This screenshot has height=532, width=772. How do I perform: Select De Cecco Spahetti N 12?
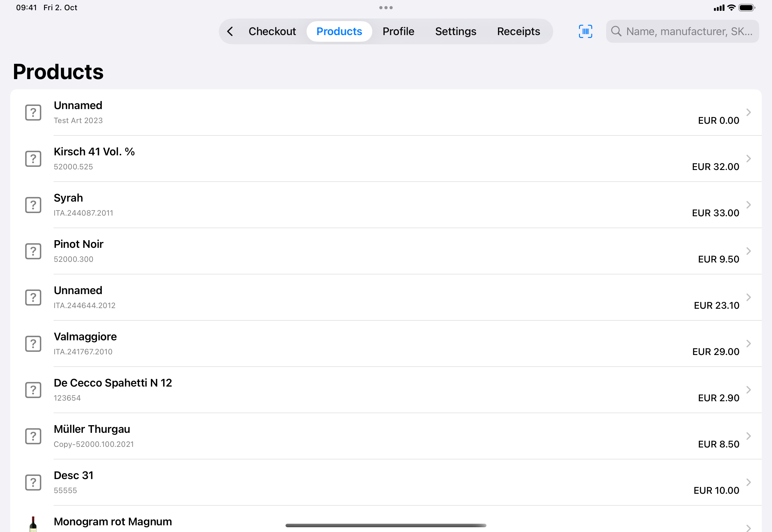click(113, 383)
